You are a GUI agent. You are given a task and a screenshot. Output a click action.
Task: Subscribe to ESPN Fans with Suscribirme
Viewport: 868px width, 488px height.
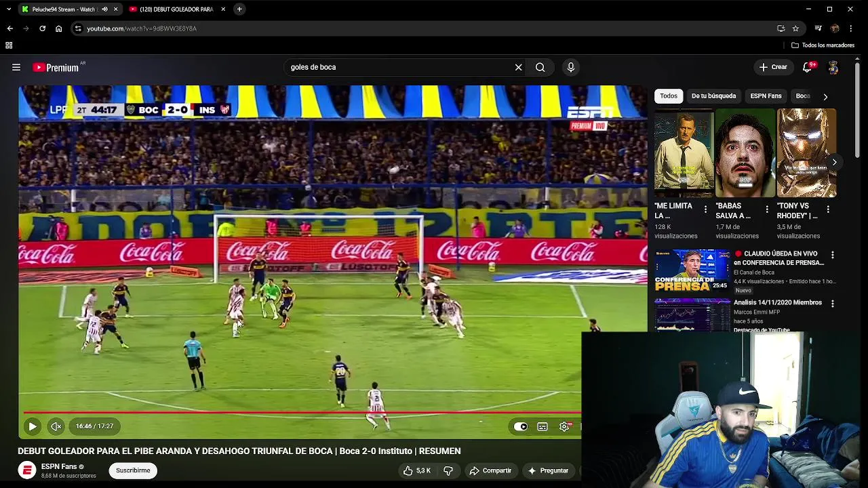[133, 470]
